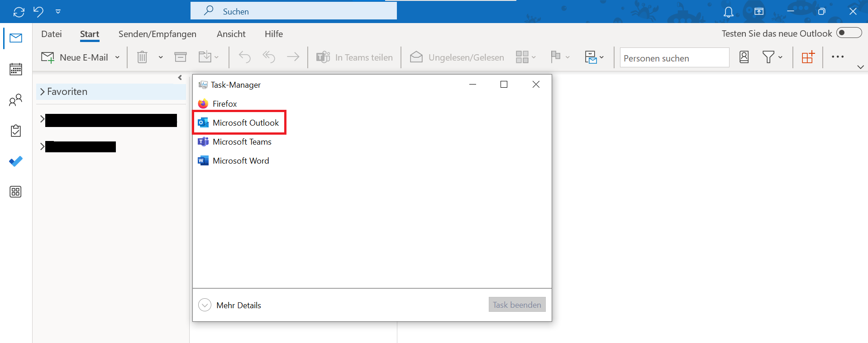Open the more commands ellipsis
This screenshot has width=868, height=343.
tap(838, 57)
